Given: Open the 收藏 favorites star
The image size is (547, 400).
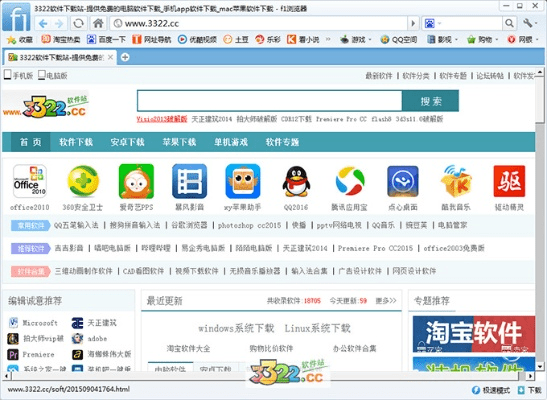Looking at the screenshot, I should pos(20,39).
